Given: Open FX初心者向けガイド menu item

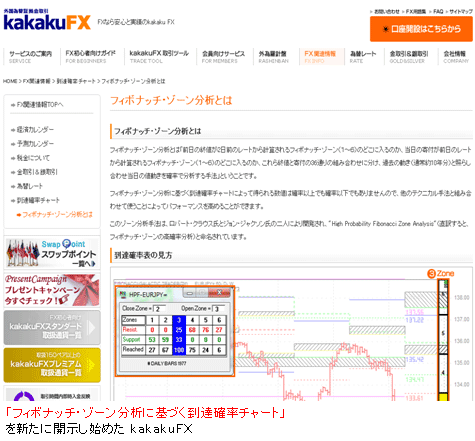Looking at the screenshot, I should [x=90, y=57].
